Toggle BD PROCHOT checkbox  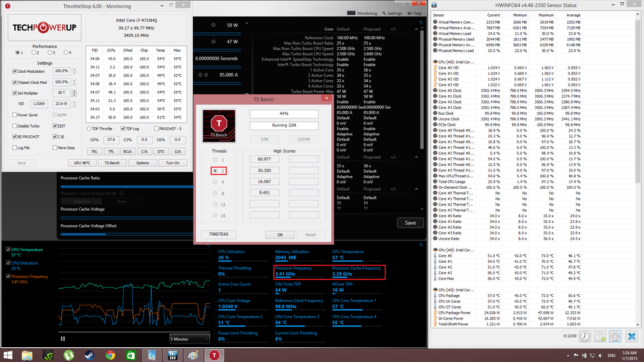15,137
